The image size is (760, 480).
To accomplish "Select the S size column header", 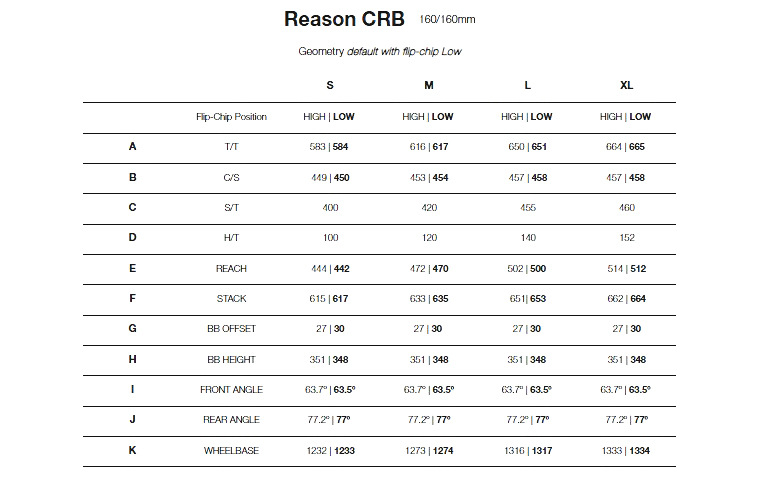I will tap(330, 85).
